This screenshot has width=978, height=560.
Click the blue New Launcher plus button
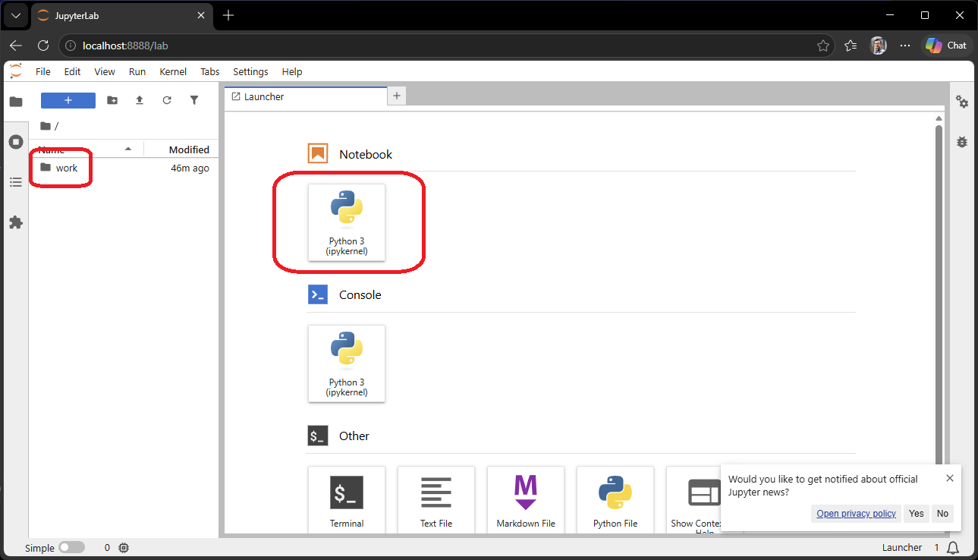[x=68, y=100]
